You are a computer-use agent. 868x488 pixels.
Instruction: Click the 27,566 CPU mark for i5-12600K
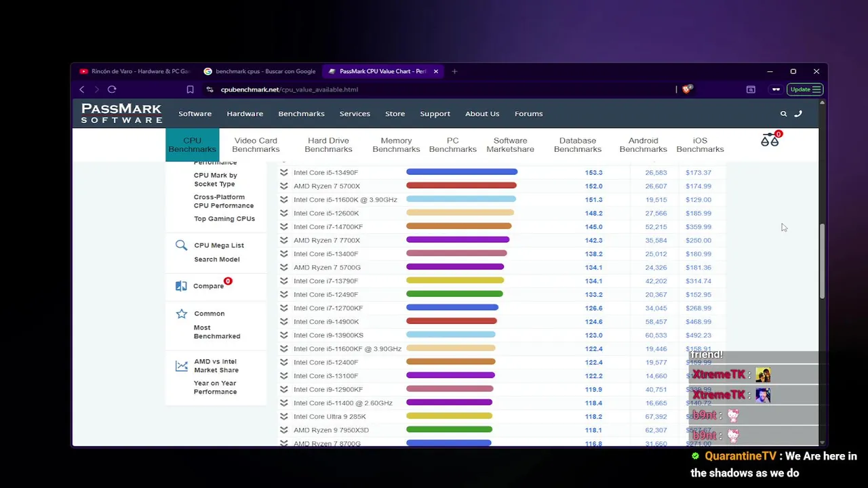pos(656,213)
